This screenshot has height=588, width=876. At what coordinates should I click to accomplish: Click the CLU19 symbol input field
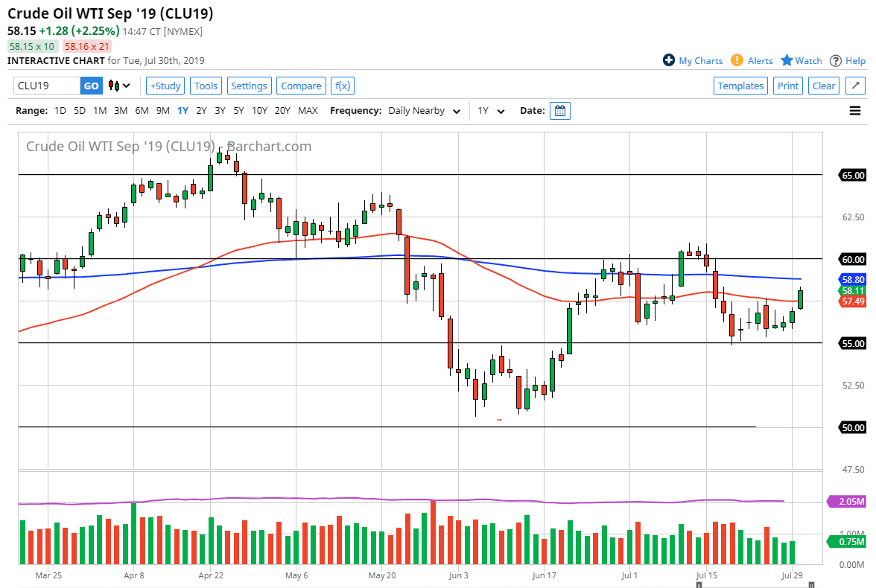46,86
